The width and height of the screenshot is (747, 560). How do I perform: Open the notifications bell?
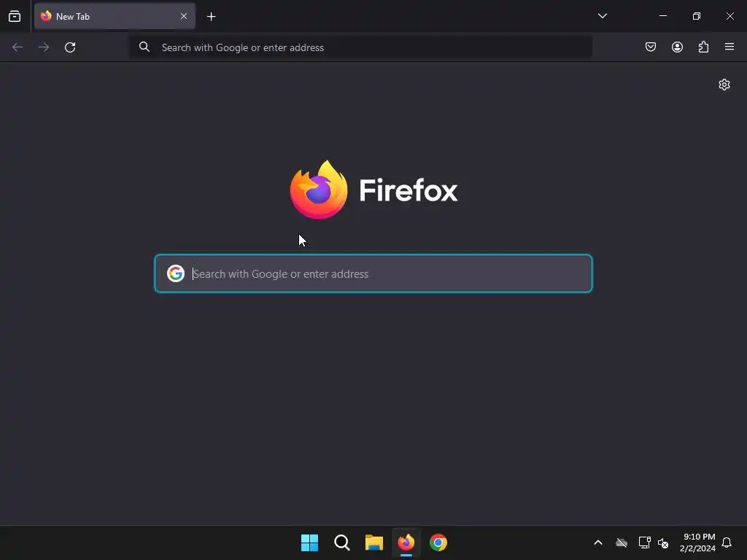[x=727, y=542]
